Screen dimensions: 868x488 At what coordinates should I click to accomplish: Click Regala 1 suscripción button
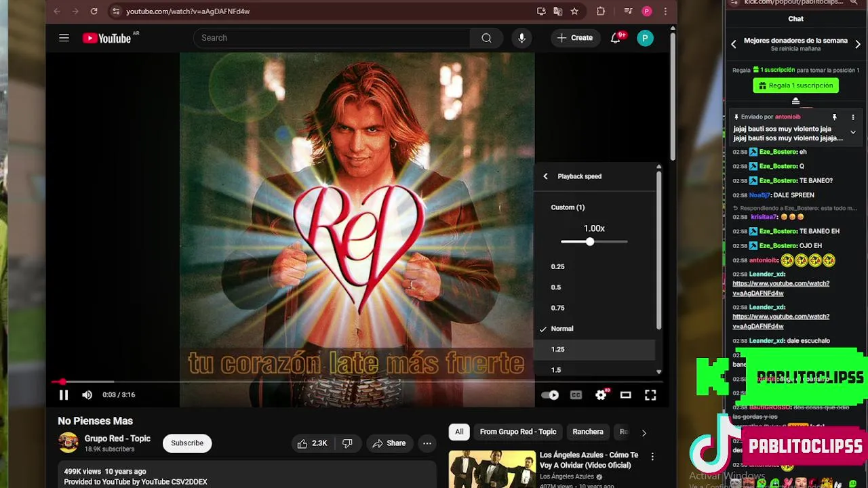(796, 85)
